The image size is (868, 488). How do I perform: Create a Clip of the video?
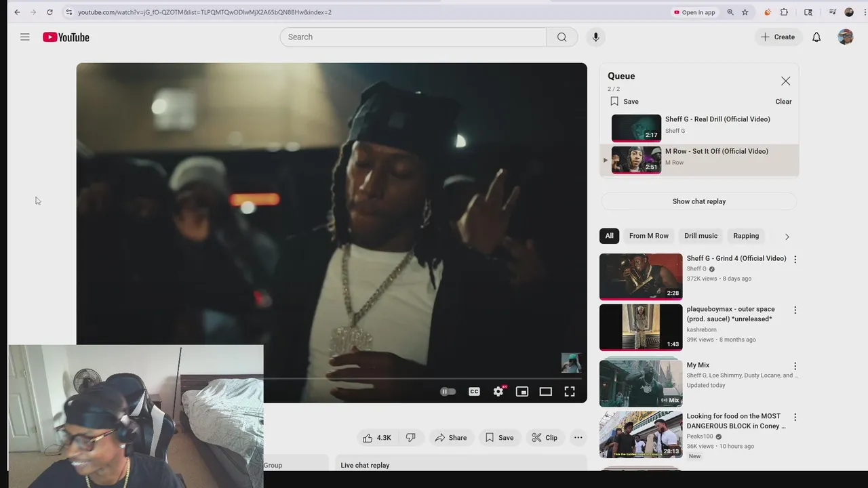[545, 438]
